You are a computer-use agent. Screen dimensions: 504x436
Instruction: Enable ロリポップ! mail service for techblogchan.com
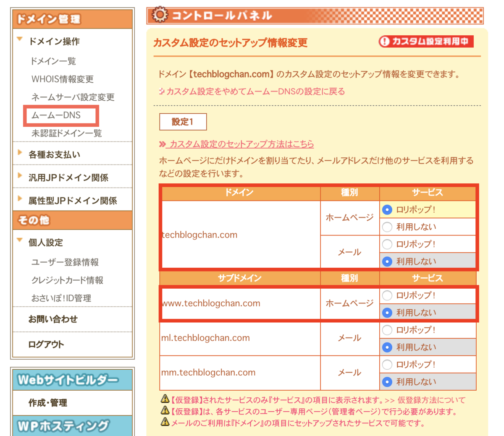point(387,244)
